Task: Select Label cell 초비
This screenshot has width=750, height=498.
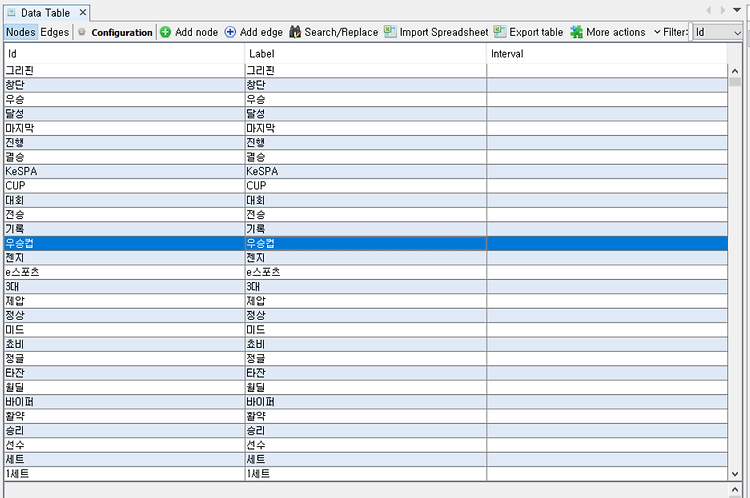Action: point(365,344)
